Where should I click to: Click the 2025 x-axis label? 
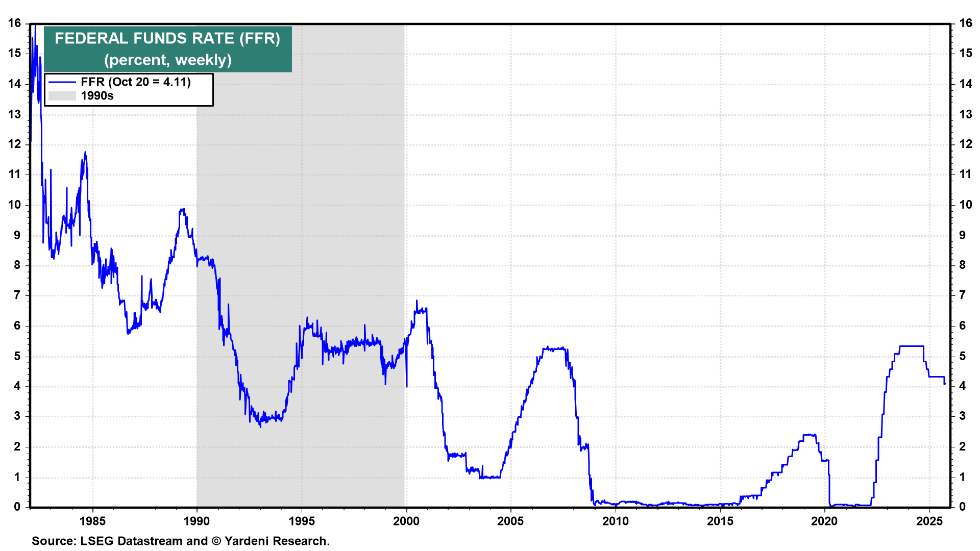coord(929,521)
